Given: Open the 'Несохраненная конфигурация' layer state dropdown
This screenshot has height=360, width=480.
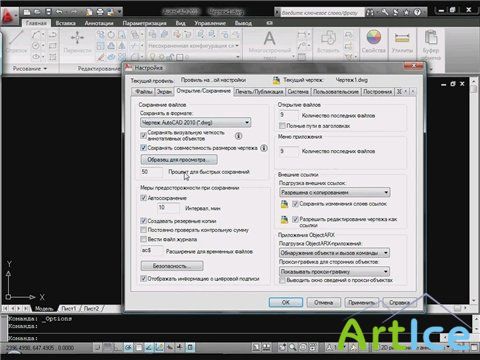Looking at the screenshot, I should (194, 46).
